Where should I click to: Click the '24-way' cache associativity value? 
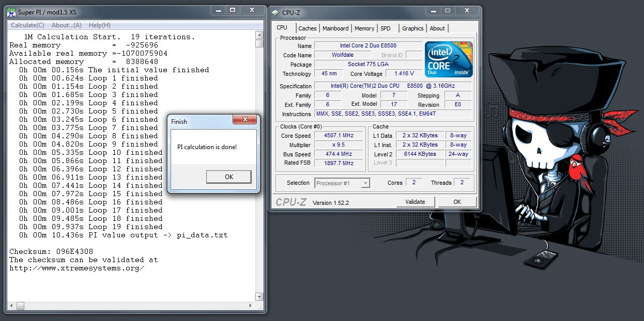pyautogui.click(x=458, y=154)
